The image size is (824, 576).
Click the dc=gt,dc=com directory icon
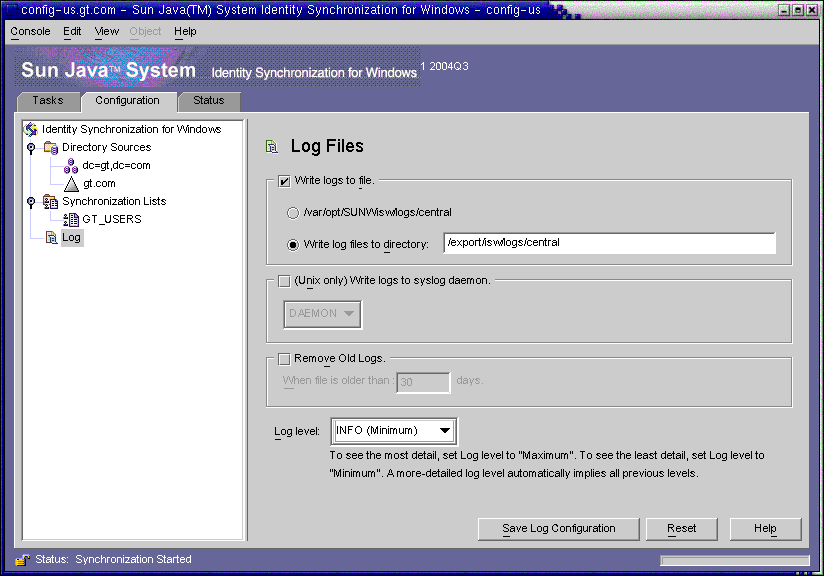coord(71,166)
